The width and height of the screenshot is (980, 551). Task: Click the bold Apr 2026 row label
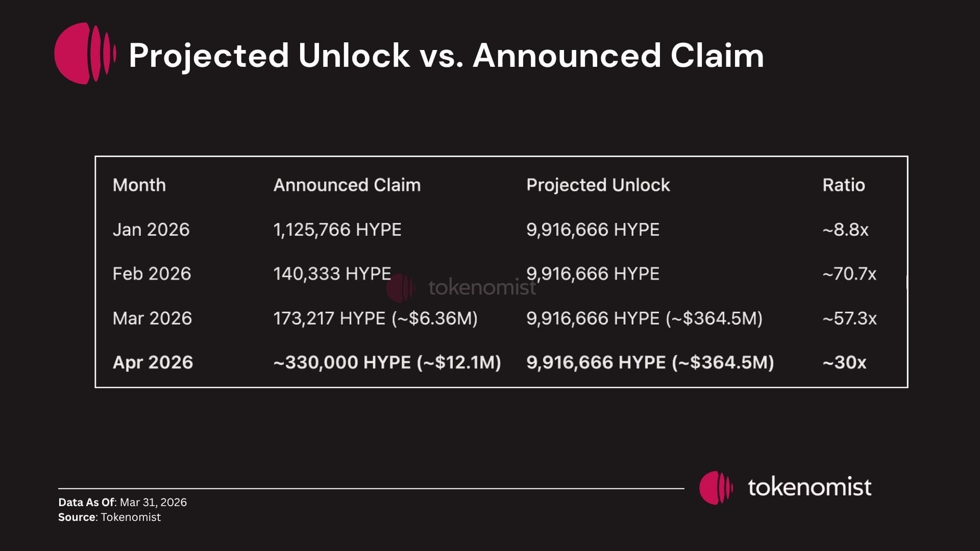(153, 362)
